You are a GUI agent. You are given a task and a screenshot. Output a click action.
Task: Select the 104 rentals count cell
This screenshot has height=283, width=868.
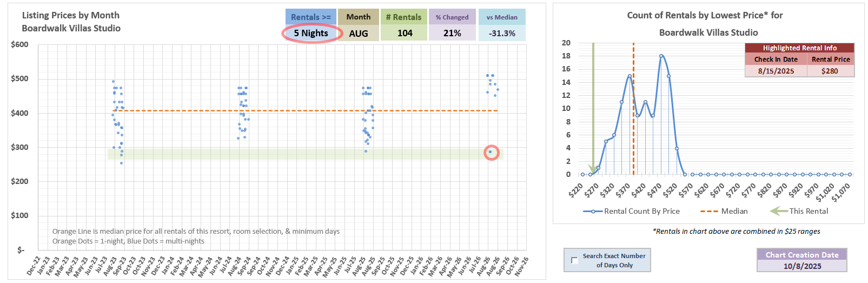click(405, 33)
